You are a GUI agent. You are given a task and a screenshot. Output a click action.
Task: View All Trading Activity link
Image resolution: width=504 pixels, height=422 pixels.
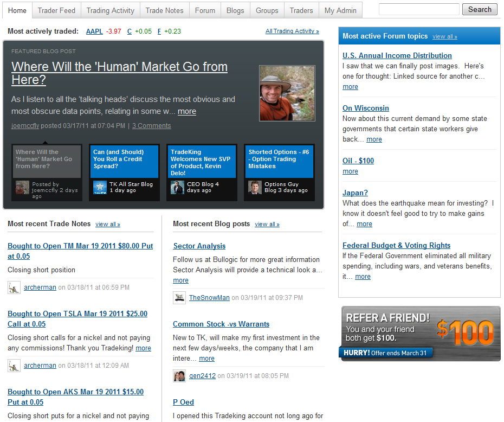pyautogui.click(x=292, y=31)
